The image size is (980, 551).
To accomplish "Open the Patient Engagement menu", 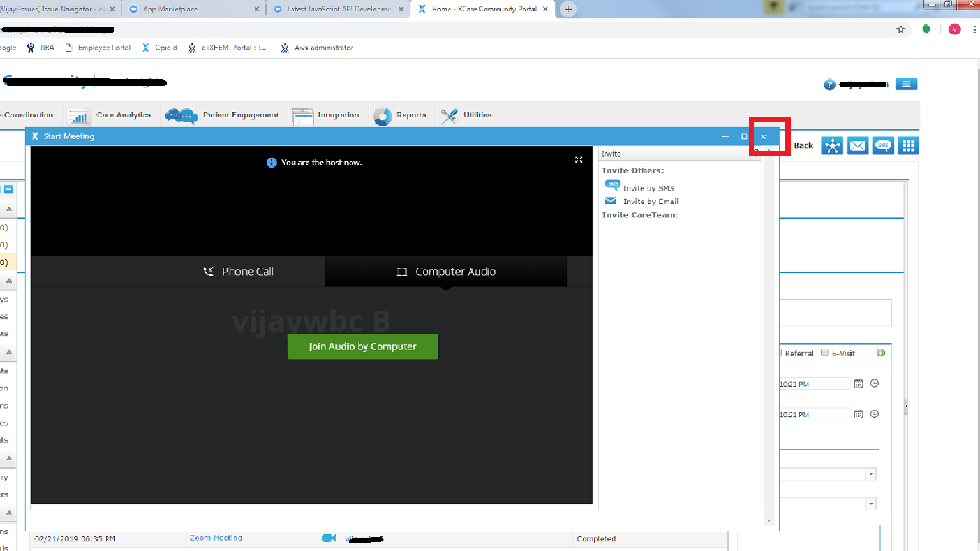I will coord(241,115).
